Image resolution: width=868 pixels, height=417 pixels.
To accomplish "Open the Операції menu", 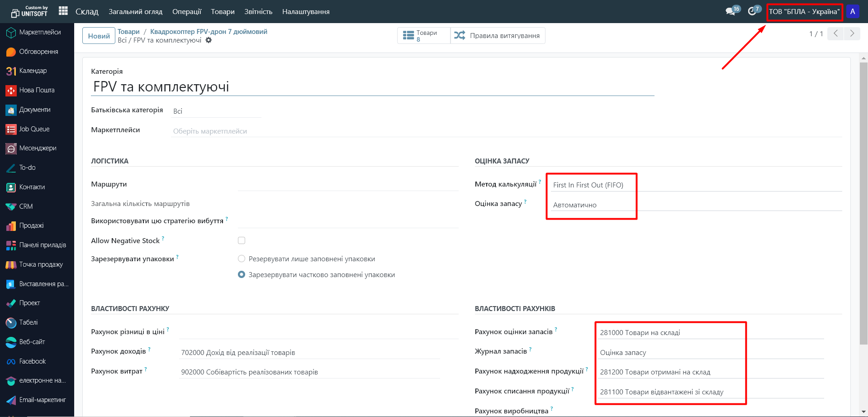I will point(186,11).
